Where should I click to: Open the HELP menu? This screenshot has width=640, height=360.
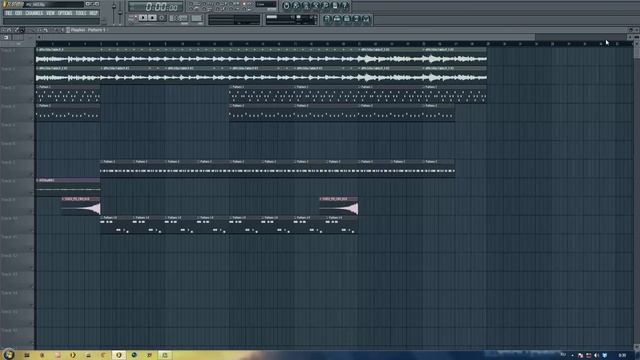(93, 13)
